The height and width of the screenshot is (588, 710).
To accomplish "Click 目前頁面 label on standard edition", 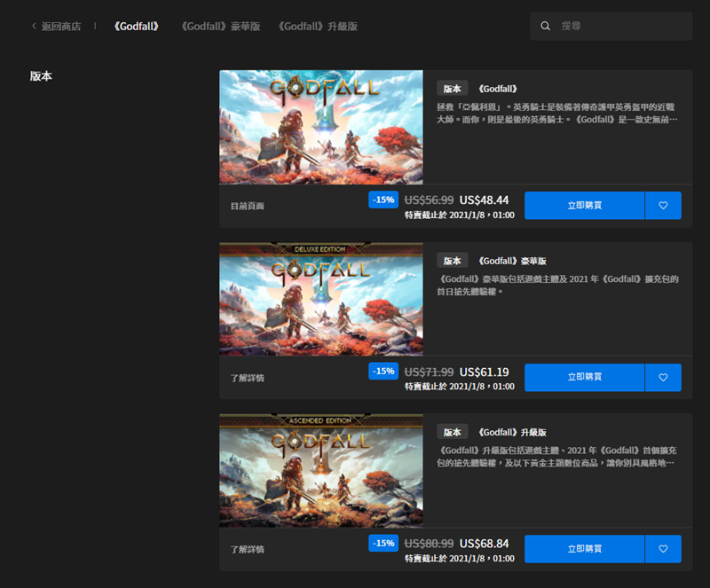I will tap(247, 206).
